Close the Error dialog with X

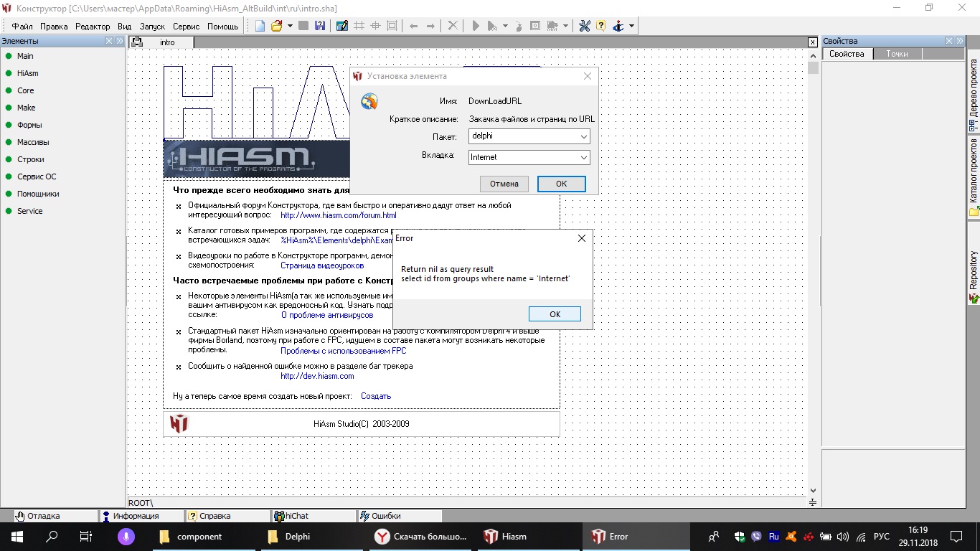coord(582,238)
